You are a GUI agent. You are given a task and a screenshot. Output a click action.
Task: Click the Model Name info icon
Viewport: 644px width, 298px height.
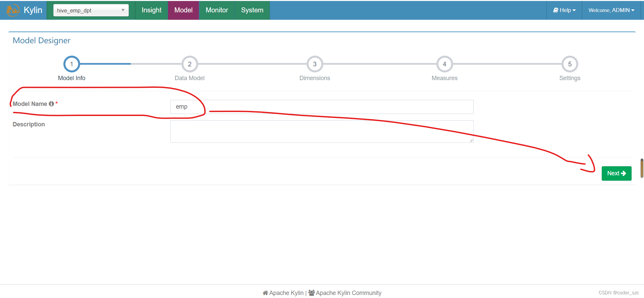pos(51,104)
